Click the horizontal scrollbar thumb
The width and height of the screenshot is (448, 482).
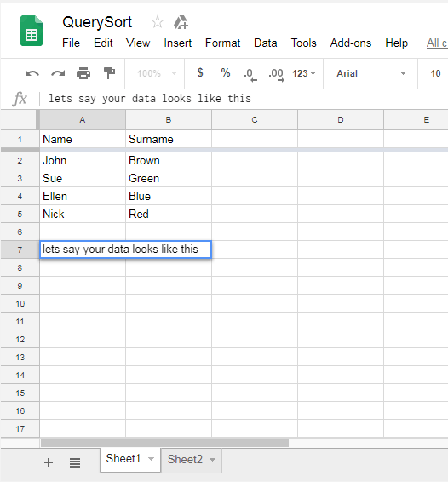tap(165, 444)
